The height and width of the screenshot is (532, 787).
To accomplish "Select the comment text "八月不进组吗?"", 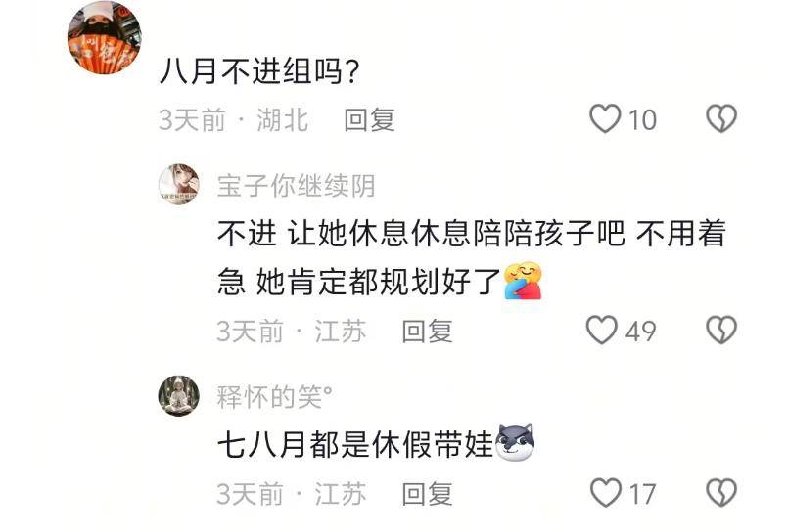I will click(259, 71).
